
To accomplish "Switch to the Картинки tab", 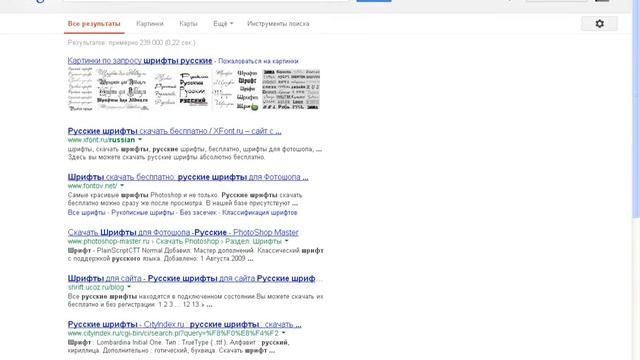I will coord(150,24).
